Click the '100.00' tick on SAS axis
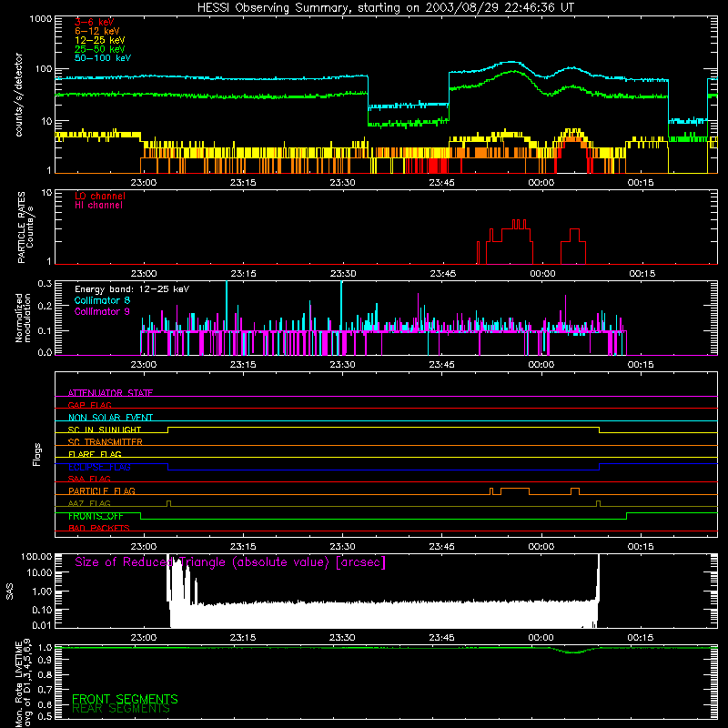This screenshot has height=728, width=728. [x=36, y=557]
